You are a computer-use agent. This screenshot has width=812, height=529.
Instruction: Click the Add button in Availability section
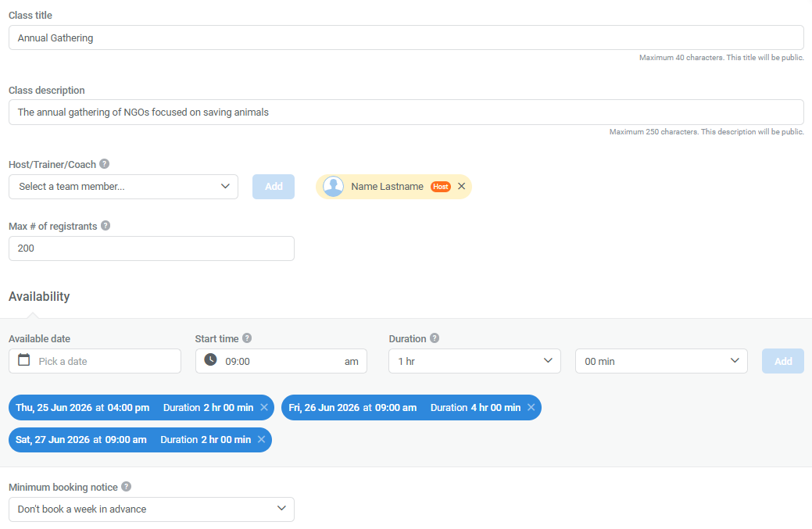[x=782, y=360]
